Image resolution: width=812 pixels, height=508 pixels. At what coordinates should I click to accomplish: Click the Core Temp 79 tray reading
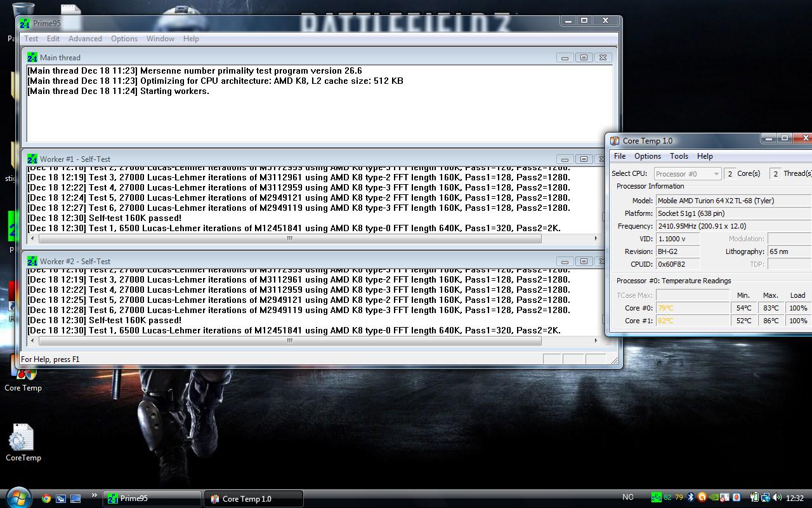click(679, 498)
